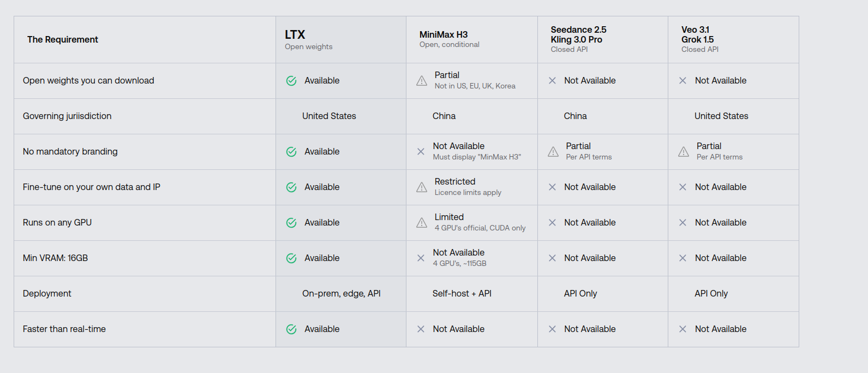Click the Seedance 2.5 Kling 3.0 Pro header
Viewport: 868px width, 373px height.
click(603, 40)
